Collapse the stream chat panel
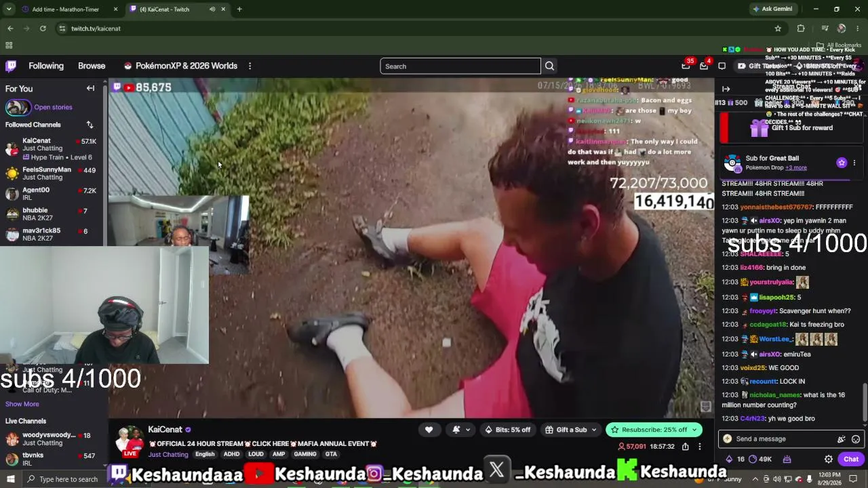This screenshot has height=488, width=868. [x=726, y=89]
